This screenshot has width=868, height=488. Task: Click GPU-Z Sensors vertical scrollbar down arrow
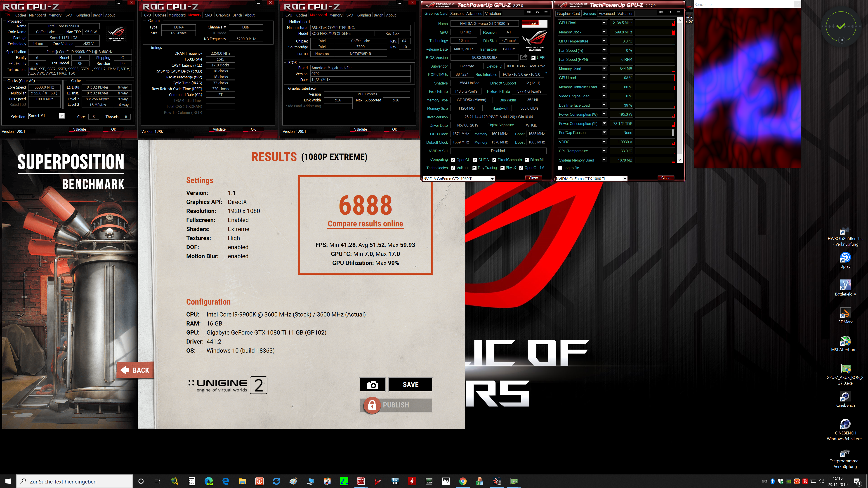point(680,160)
